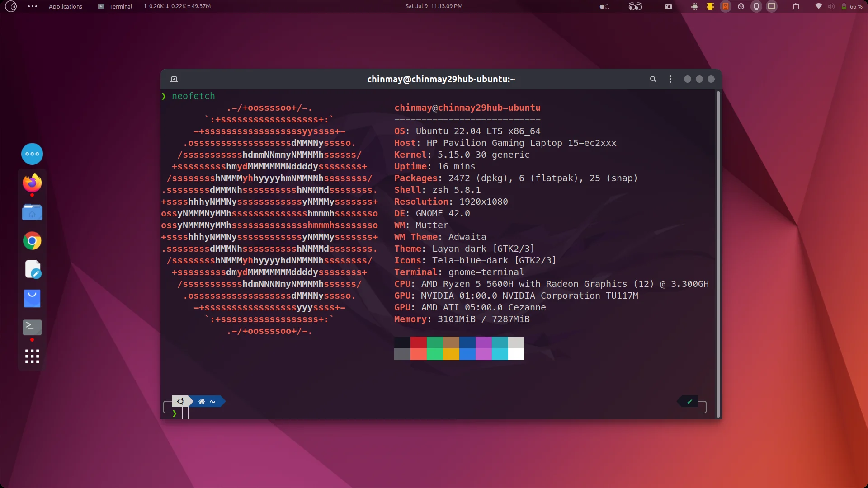
Task: Open the Applications menu
Action: (66, 6)
